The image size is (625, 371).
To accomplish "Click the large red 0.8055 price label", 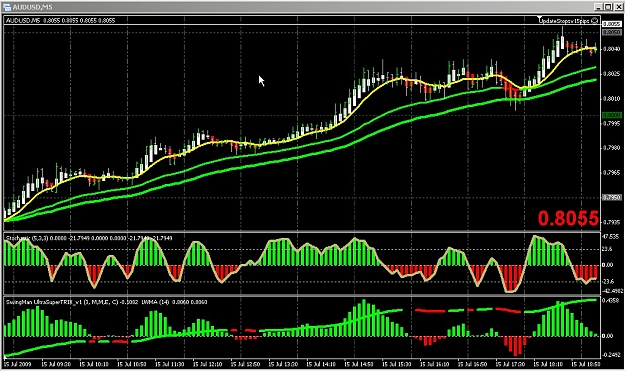I will pyautogui.click(x=568, y=218).
